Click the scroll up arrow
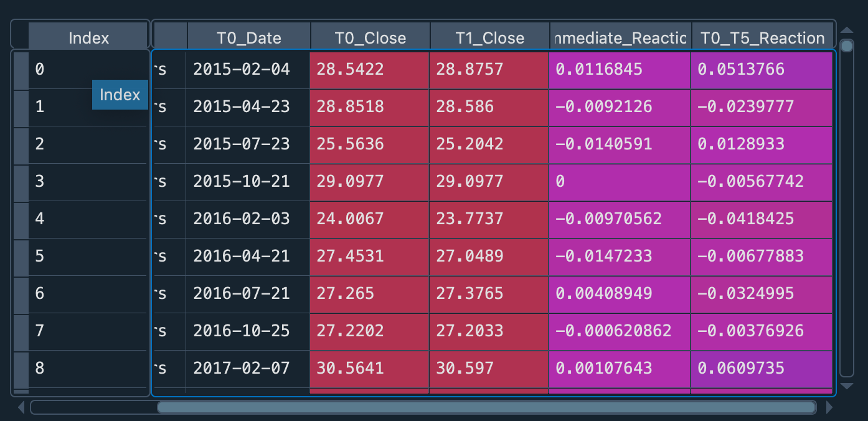Screen dimensions: 868x421 [846, 30]
